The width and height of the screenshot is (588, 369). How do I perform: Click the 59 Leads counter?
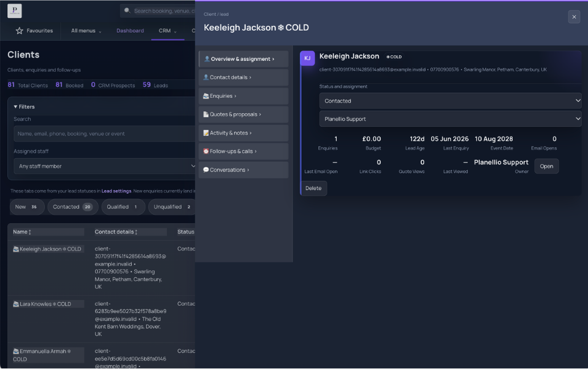coord(155,85)
